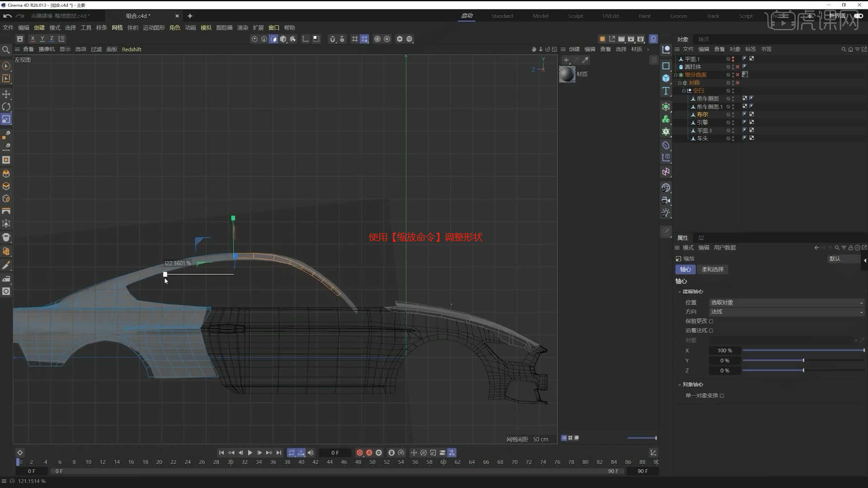Toggle the sound speaker icon on timeline
Screen dimensions: 868x488
pyautogui.click(x=311, y=453)
